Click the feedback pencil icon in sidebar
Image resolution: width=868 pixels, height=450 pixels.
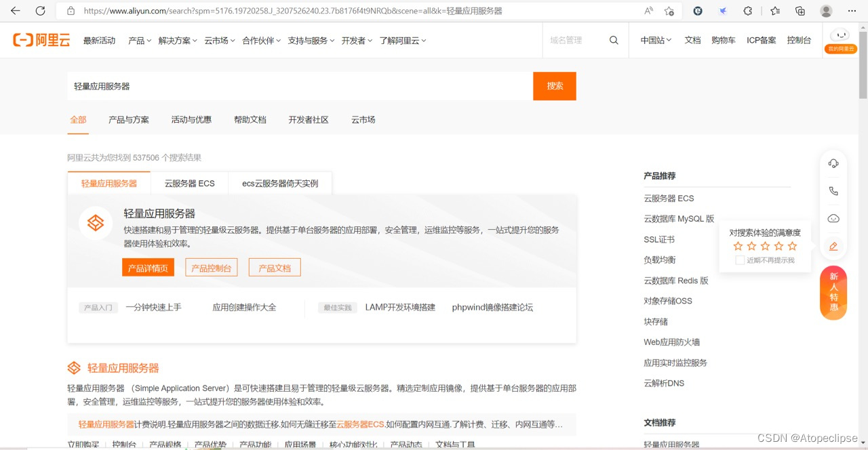click(833, 246)
